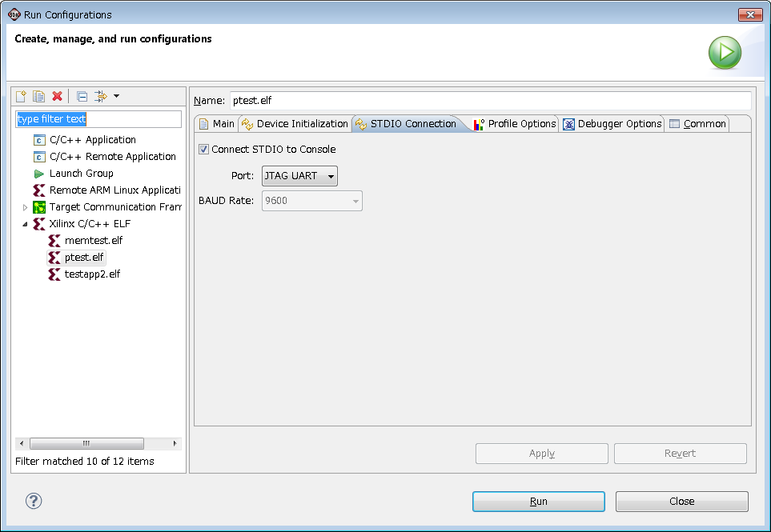Click the Name field containing ptest.elf
The width and height of the screenshot is (771, 532).
[x=489, y=101]
